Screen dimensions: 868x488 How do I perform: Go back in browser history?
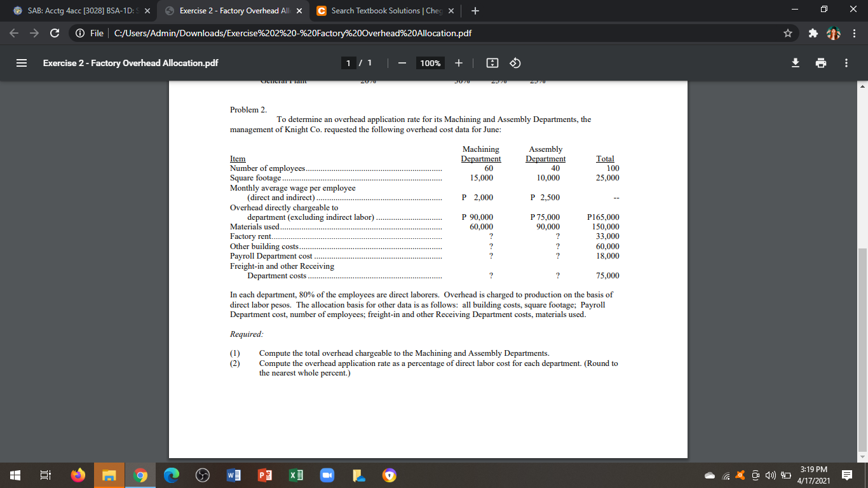[x=15, y=33]
